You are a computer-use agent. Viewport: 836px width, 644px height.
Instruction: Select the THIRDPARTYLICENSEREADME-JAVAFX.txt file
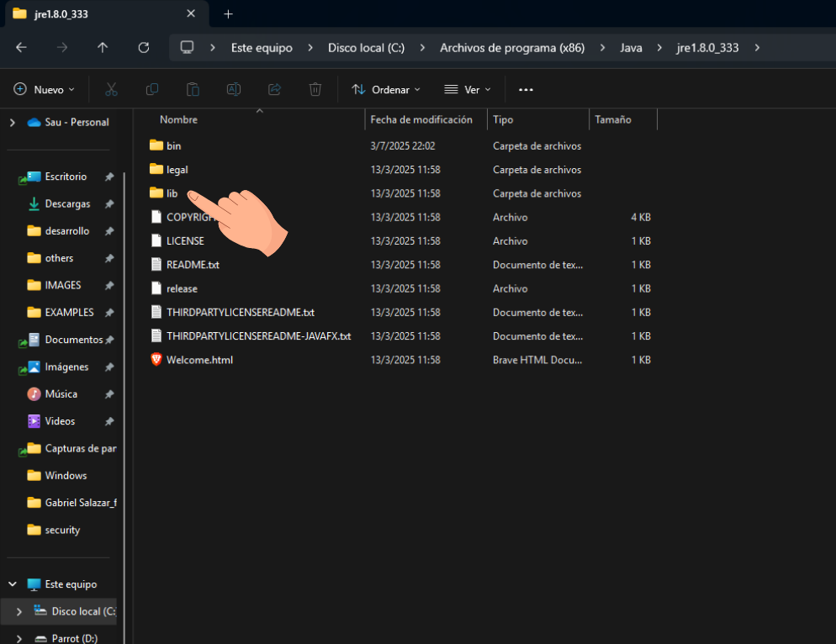pyautogui.click(x=258, y=336)
